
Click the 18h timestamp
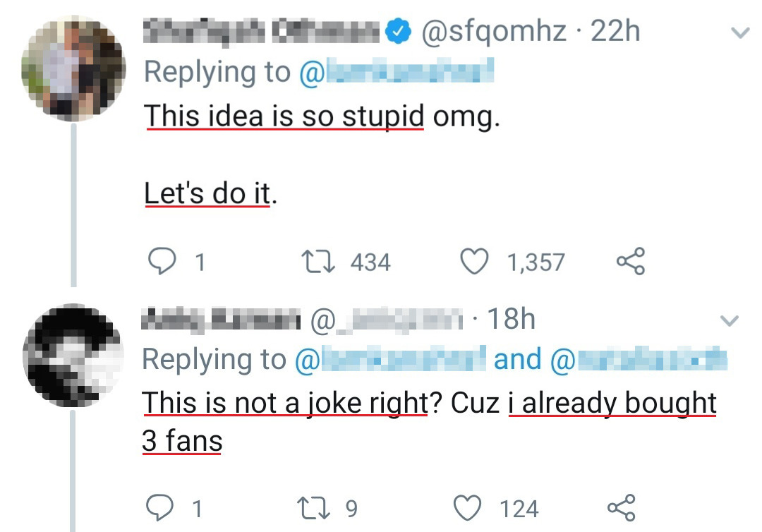tap(511, 320)
